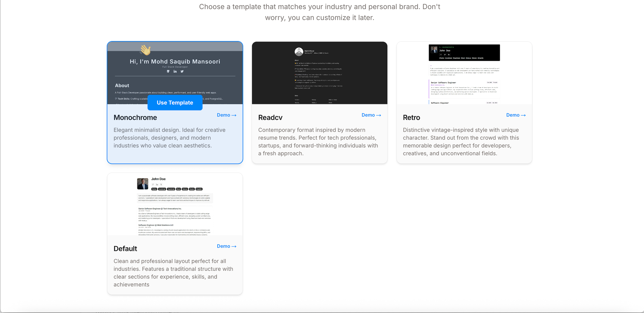This screenshot has height=313, width=644.
Task: Click the Retro description starting 'Distinctive vintage-inspired'
Action: (461, 142)
